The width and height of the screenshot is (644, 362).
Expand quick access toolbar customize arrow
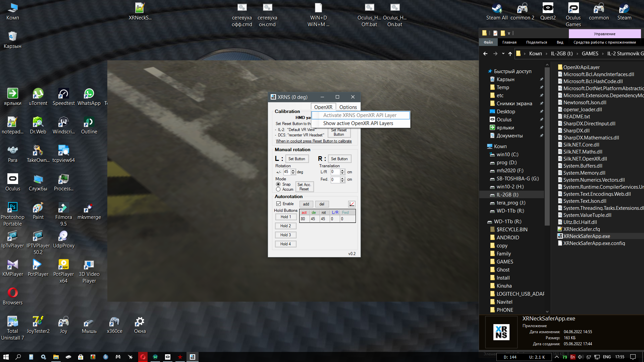point(509,33)
